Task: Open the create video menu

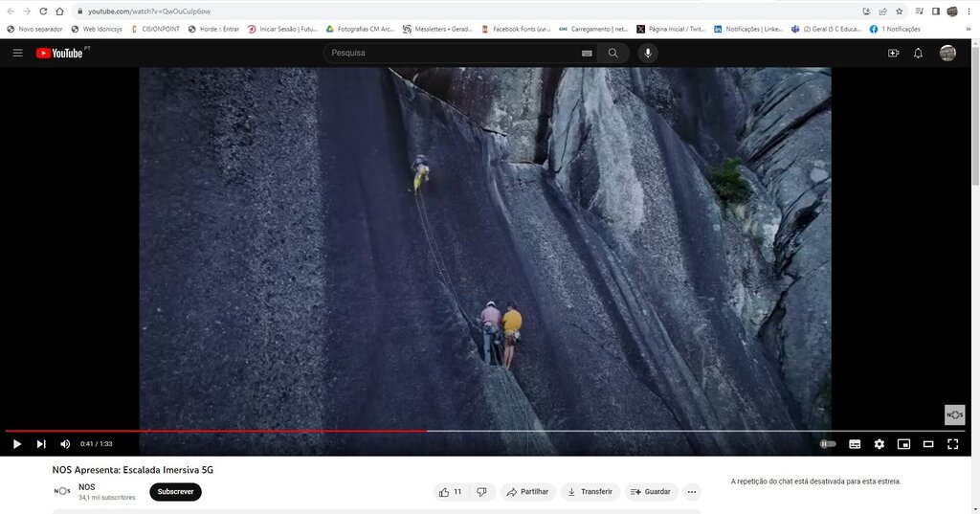Action: (x=893, y=53)
